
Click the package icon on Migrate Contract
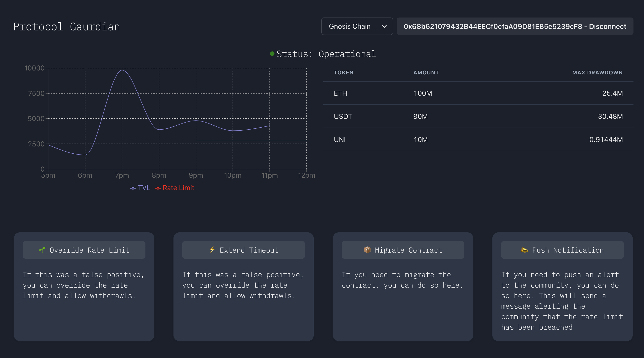tap(367, 250)
